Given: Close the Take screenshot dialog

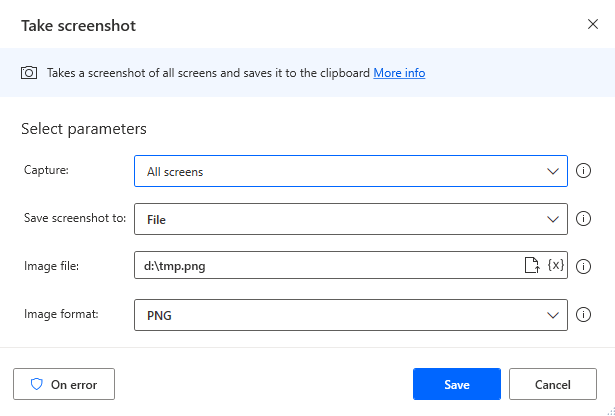Looking at the screenshot, I should click(592, 25).
